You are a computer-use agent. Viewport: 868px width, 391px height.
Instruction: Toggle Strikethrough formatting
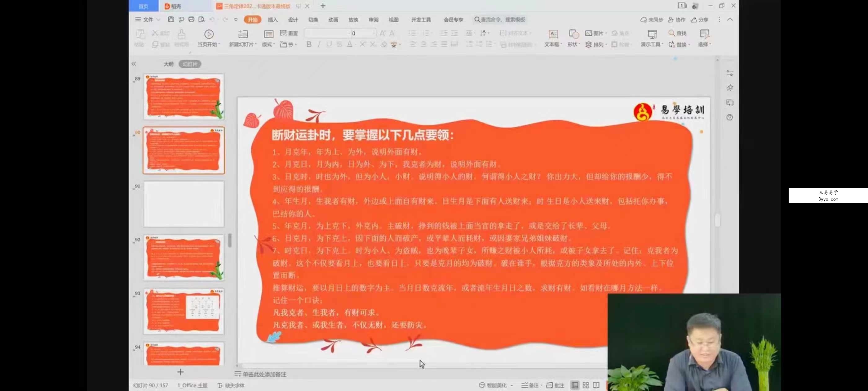pos(339,44)
